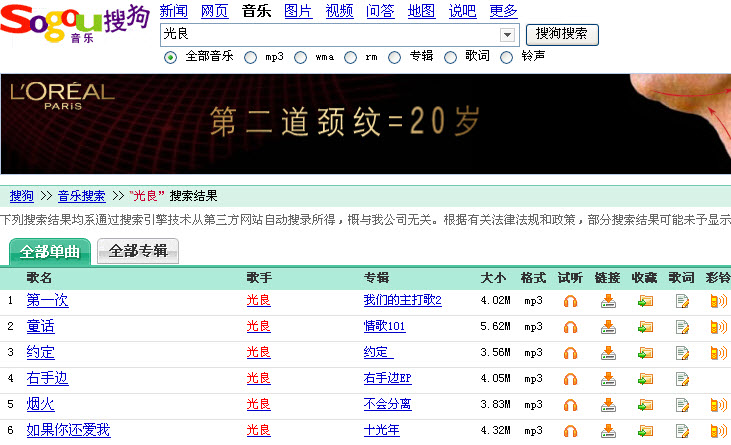Choose the 铃声 radio option
The width and height of the screenshot is (731, 445).
(x=506, y=57)
